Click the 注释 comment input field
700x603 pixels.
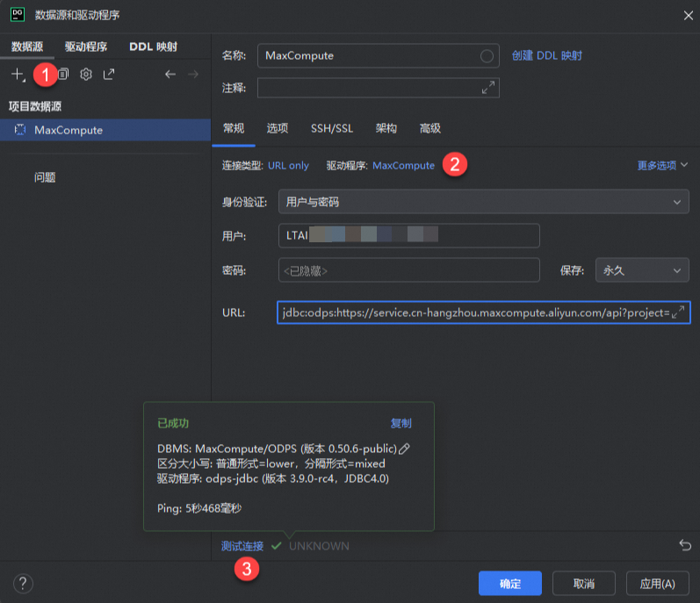click(379, 88)
